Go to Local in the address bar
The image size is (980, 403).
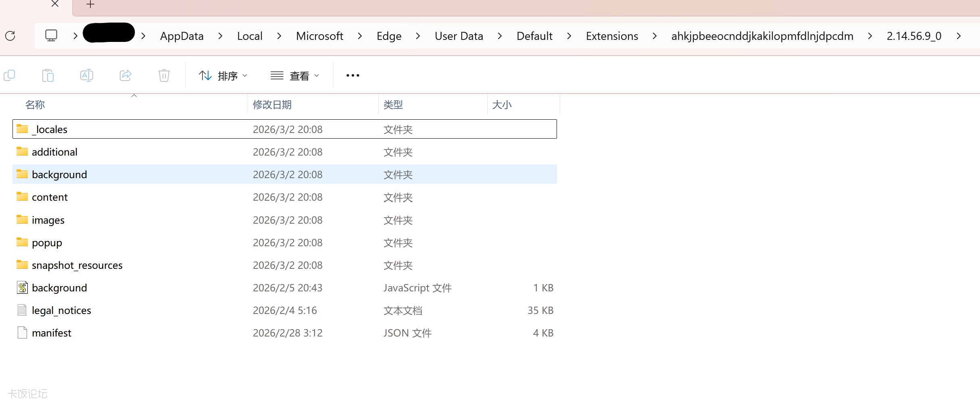point(250,36)
